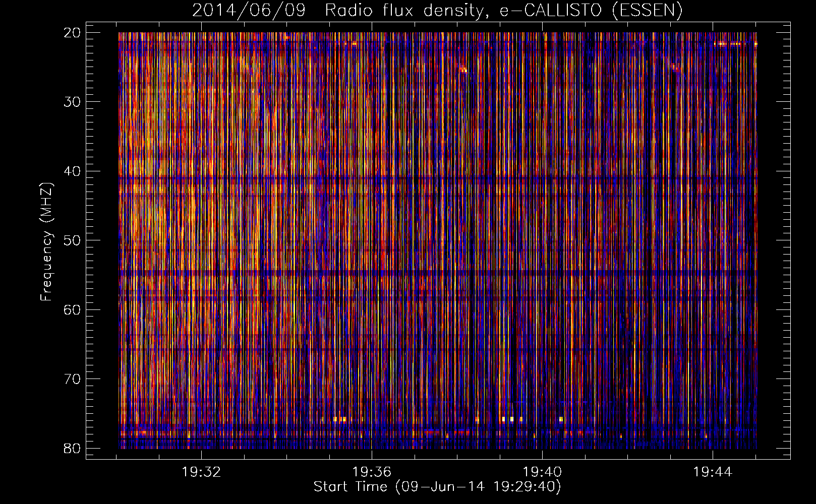Click the frequency label '30'

pyautogui.click(x=72, y=102)
